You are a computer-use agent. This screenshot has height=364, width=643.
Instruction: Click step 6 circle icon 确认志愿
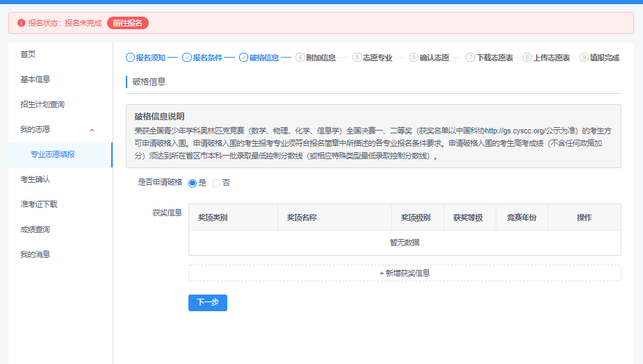pos(414,58)
